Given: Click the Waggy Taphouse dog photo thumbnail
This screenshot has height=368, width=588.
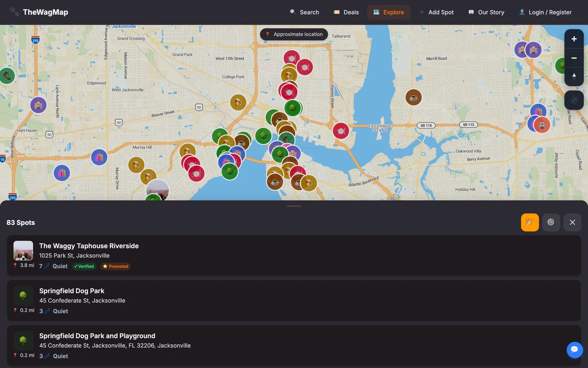Looking at the screenshot, I should (23, 251).
